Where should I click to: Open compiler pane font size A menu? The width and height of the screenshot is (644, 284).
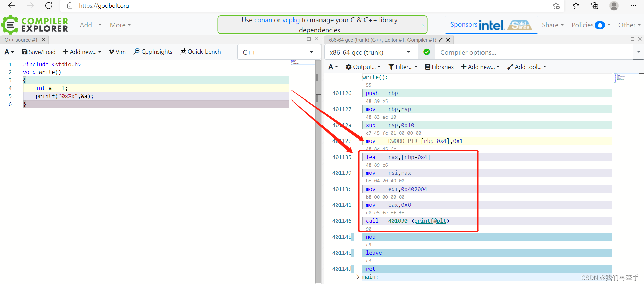pos(333,67)
